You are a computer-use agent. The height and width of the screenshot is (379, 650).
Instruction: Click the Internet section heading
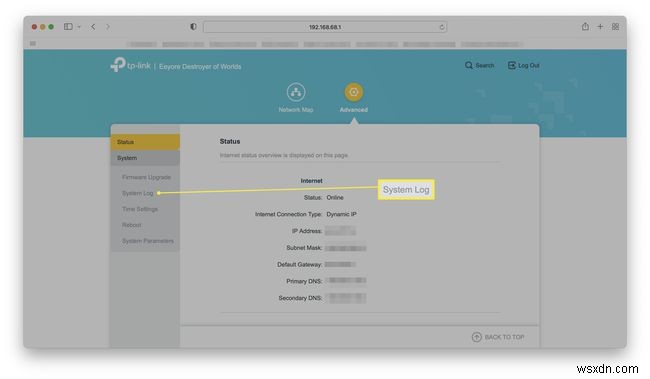tap(311, 181)
